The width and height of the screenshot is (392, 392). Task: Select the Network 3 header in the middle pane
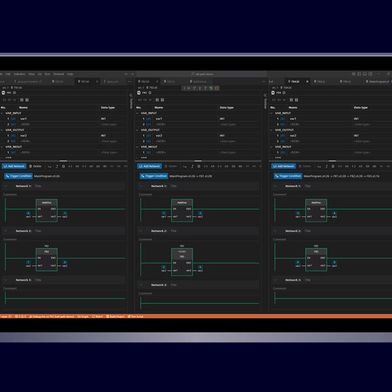click(199, 285)
